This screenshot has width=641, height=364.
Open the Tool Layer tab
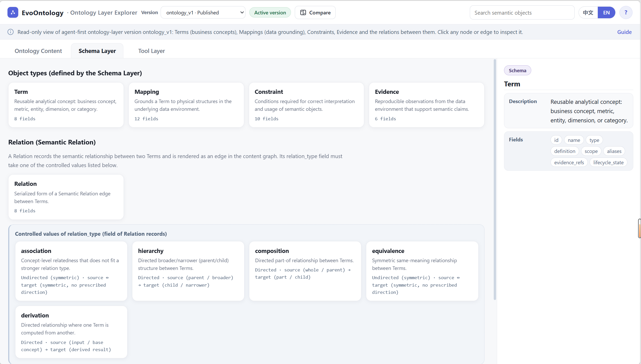point(151,51)
